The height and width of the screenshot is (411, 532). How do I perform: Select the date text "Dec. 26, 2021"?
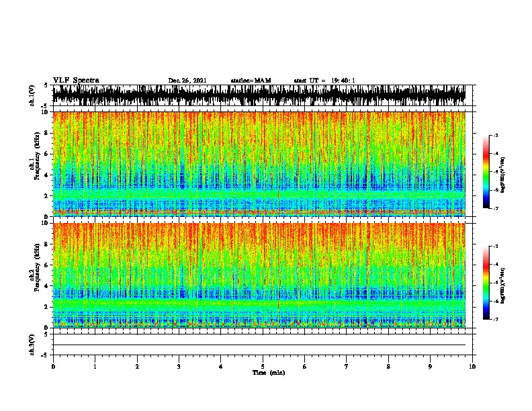pos(187,81)
